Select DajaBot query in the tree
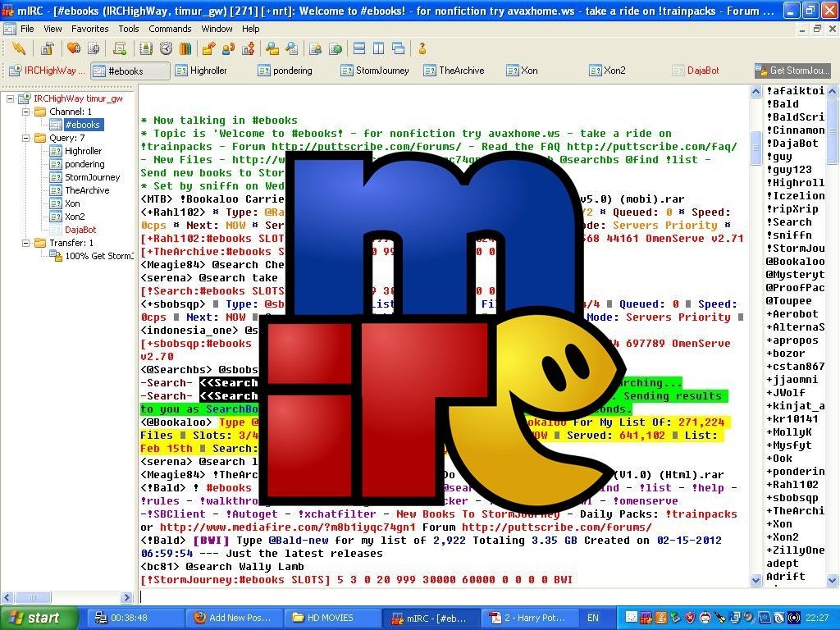 80,230
